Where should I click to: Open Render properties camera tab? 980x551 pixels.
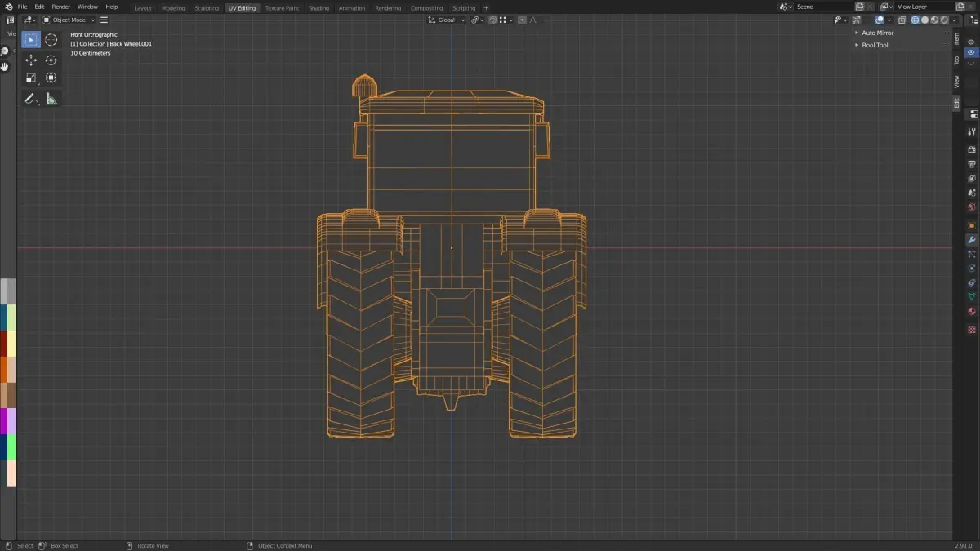coord(972,150)
